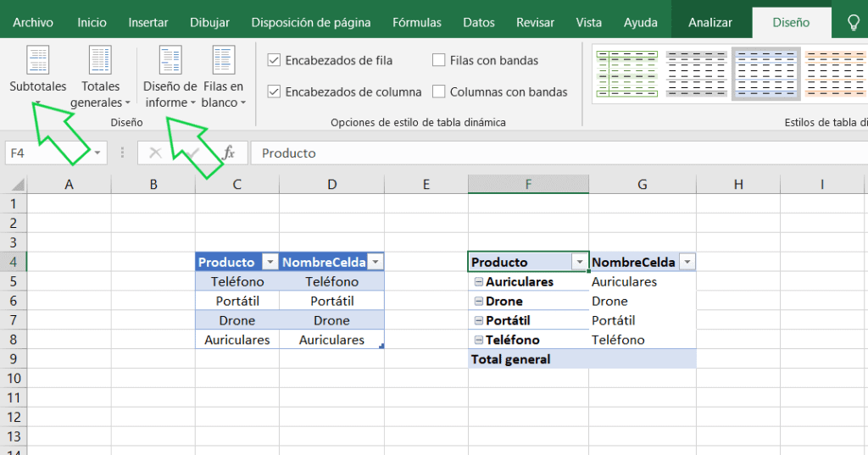This screenshot has width=868, height=455.
Task: Select column C header
Action: [x=237, y=185]
